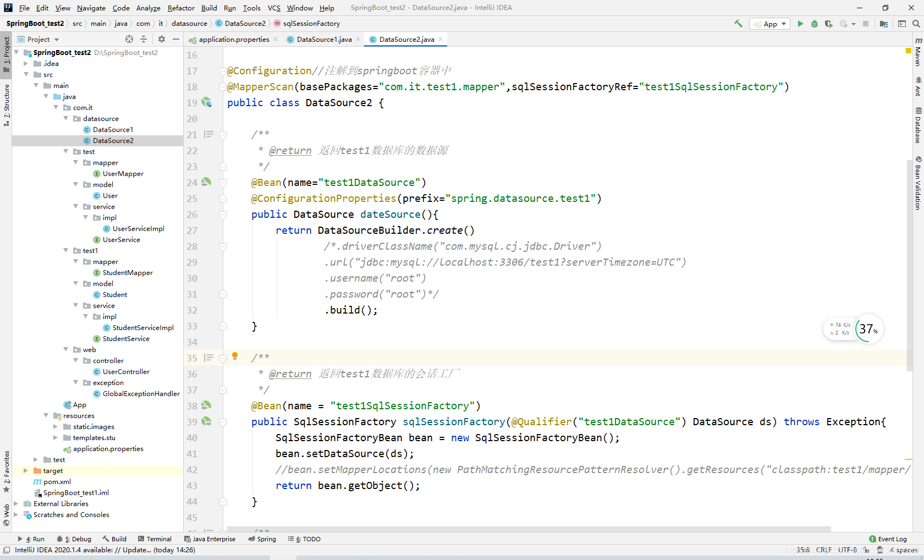Expand the target folder
Viewport: 924px width, 560px height.
click(x=26, y=470)
